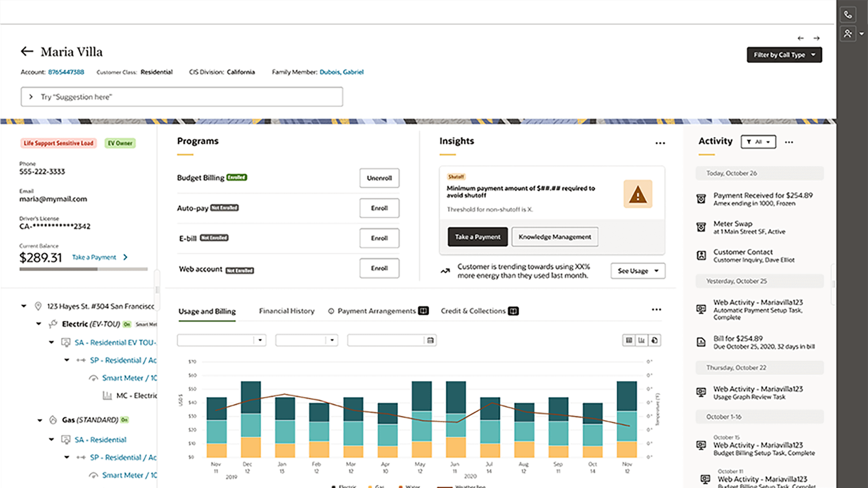Switch the usage chart to table view
868x488 pixels.
coord(628,340)
